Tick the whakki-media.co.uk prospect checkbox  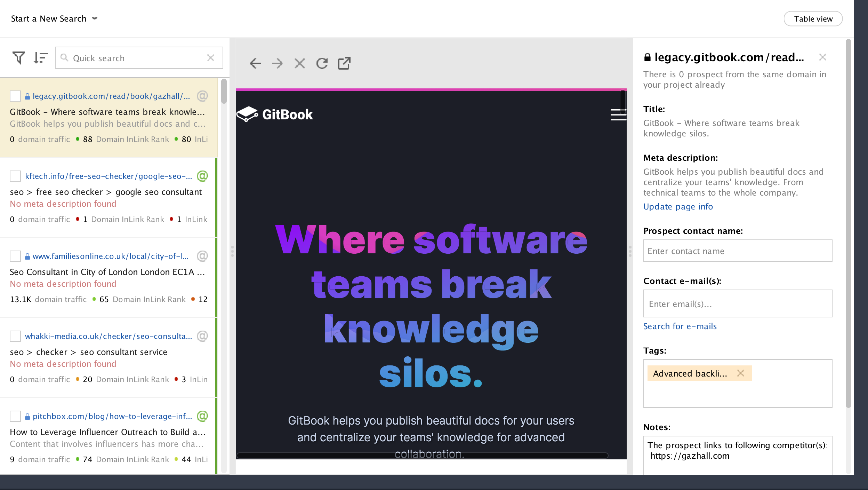15,336
